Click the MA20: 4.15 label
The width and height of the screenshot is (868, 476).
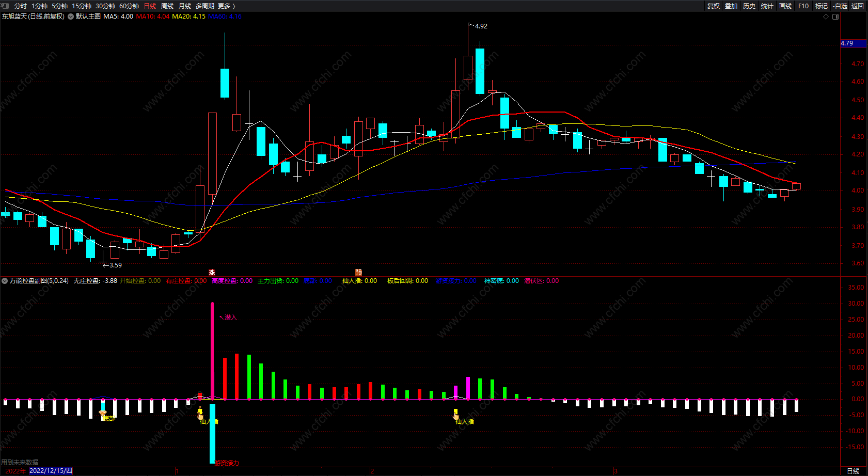tap(189, 17)
